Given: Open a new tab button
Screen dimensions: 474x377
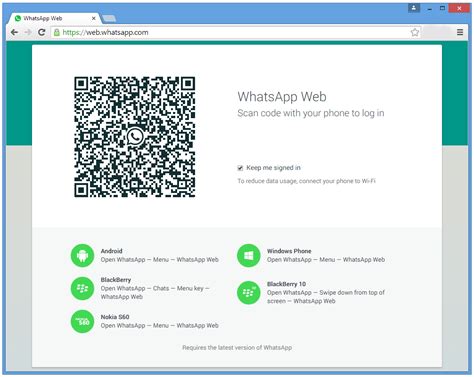Looking at the screenshot, I should pos(108,18).
